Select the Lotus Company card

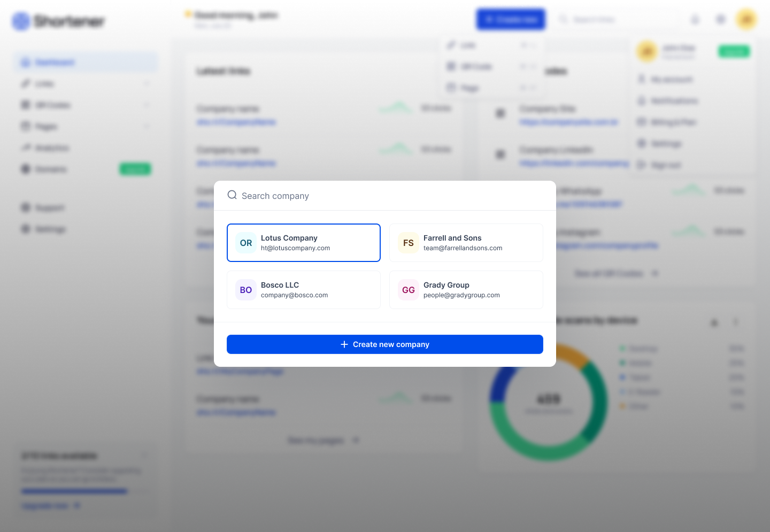(x=304, y=243)
